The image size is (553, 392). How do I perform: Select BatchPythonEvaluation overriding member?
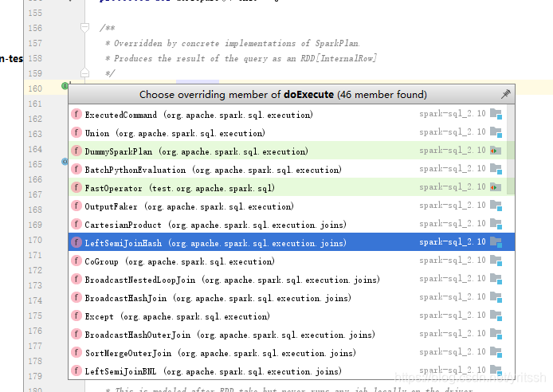292,169
